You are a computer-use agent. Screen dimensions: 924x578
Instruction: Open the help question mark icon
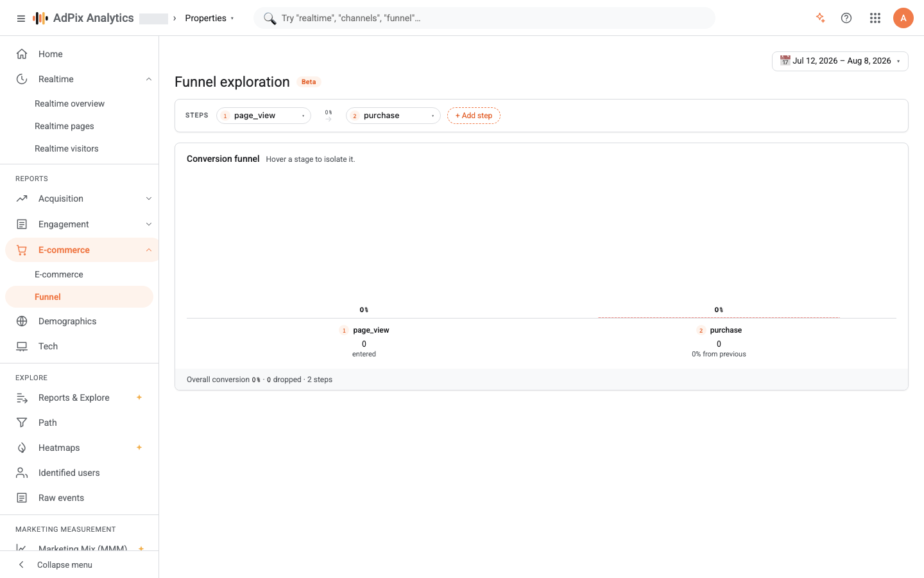click(x=846, y=18)
